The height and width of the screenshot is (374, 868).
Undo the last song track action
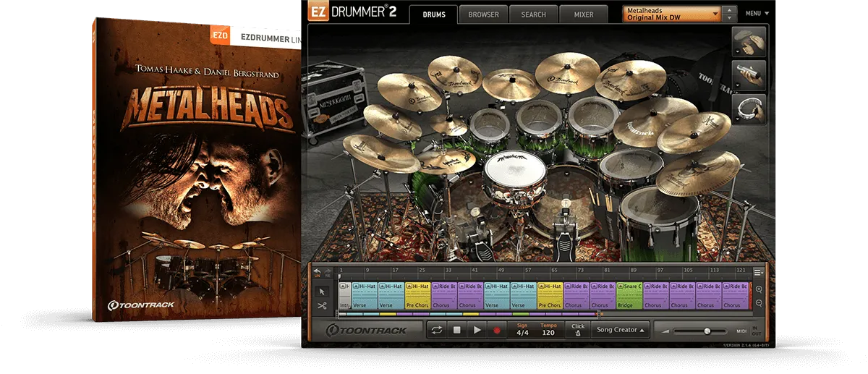317,271
